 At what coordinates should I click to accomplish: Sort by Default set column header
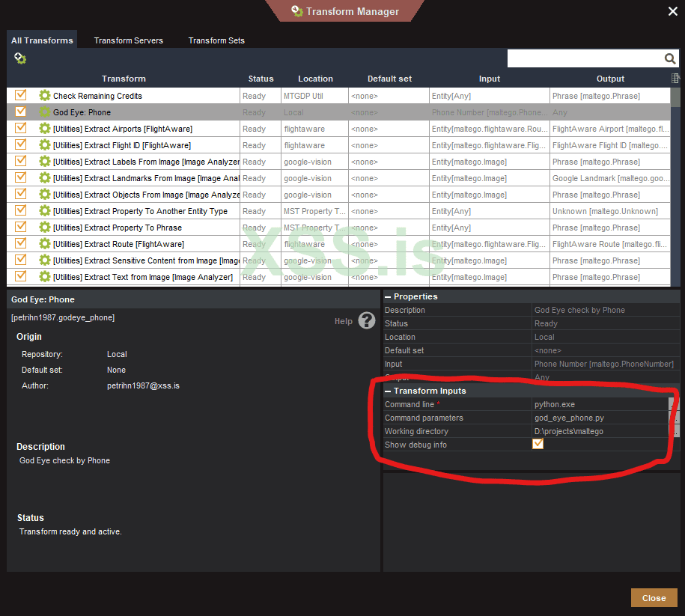[x=389, y=79]
